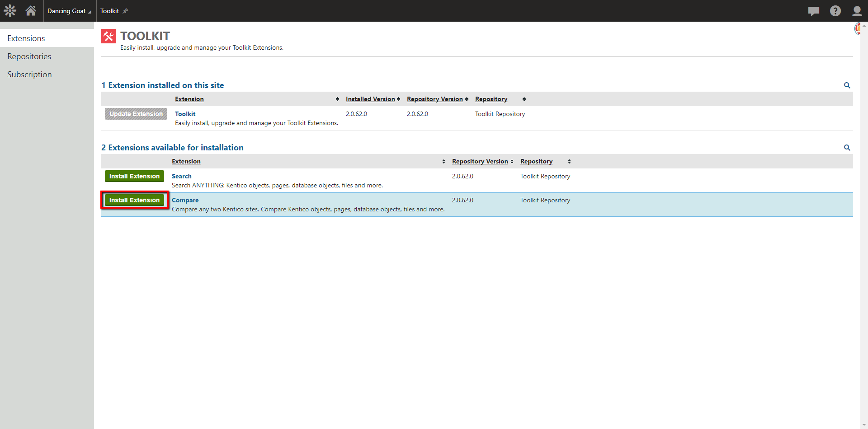Open the Dancing Goat site selector

[x=69, y=11]
